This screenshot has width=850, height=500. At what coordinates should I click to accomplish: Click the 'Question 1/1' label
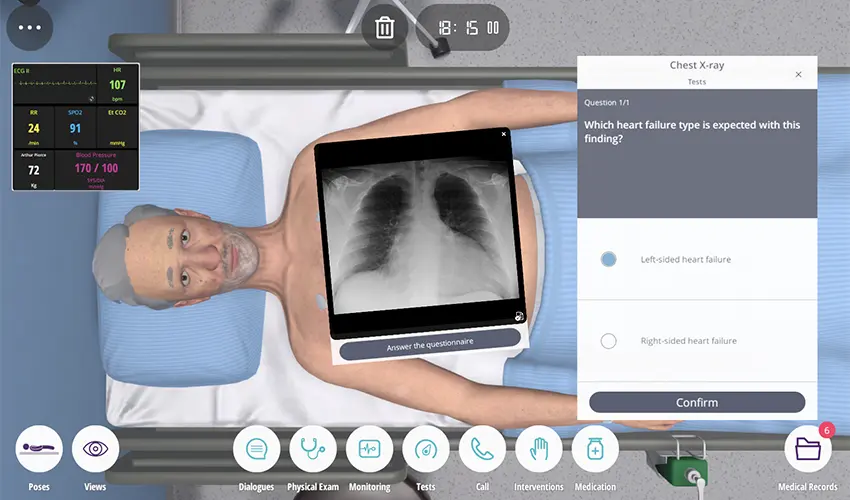point(607,102)
